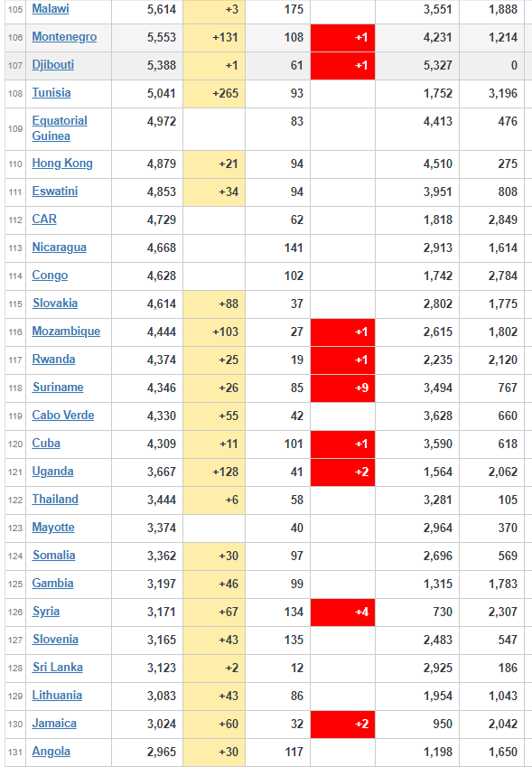Open the Djibouti country page
This screenshot has width=532, height=767.
tap(52, 65)
